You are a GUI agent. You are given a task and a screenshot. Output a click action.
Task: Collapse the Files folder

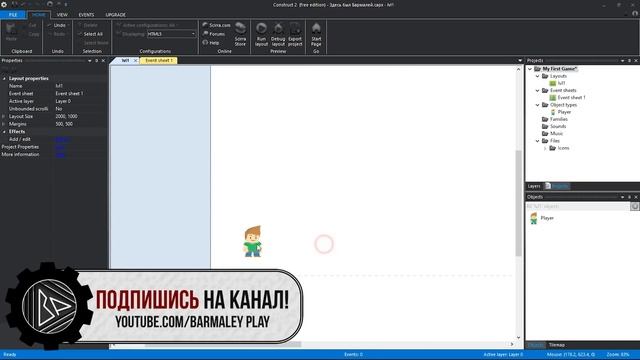click(538, 141)
